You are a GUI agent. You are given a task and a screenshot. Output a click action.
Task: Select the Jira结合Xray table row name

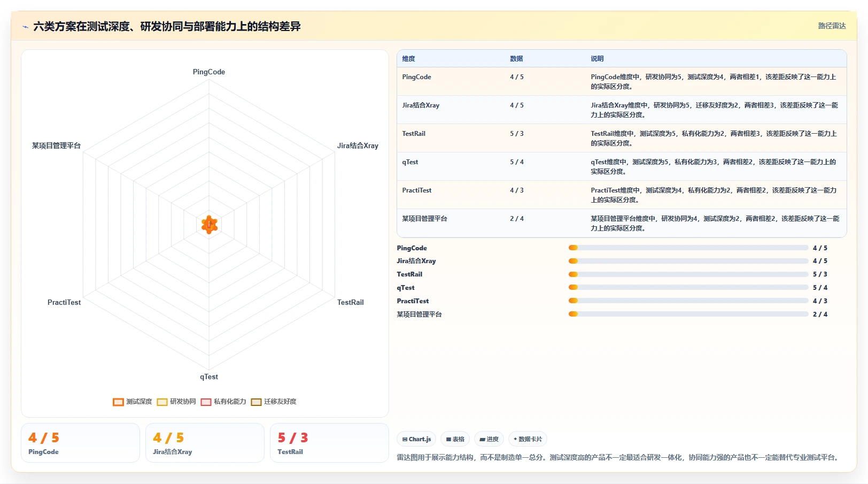pos(421,105)
